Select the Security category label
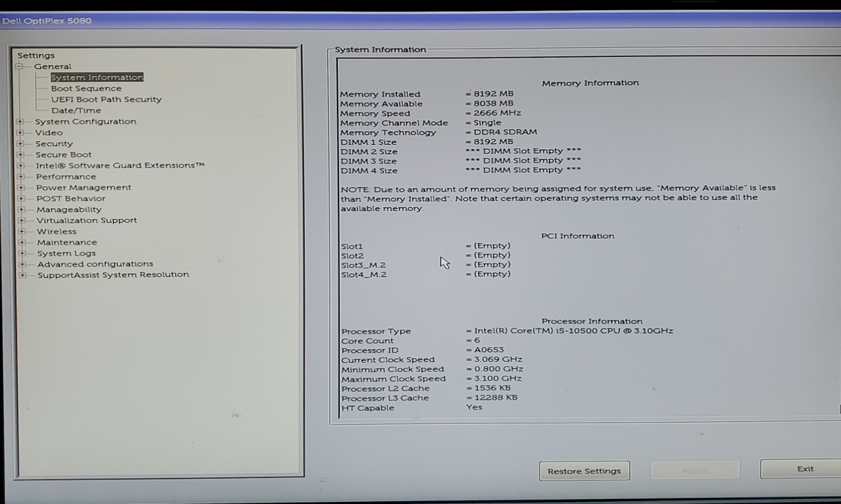 coord(54,144)
